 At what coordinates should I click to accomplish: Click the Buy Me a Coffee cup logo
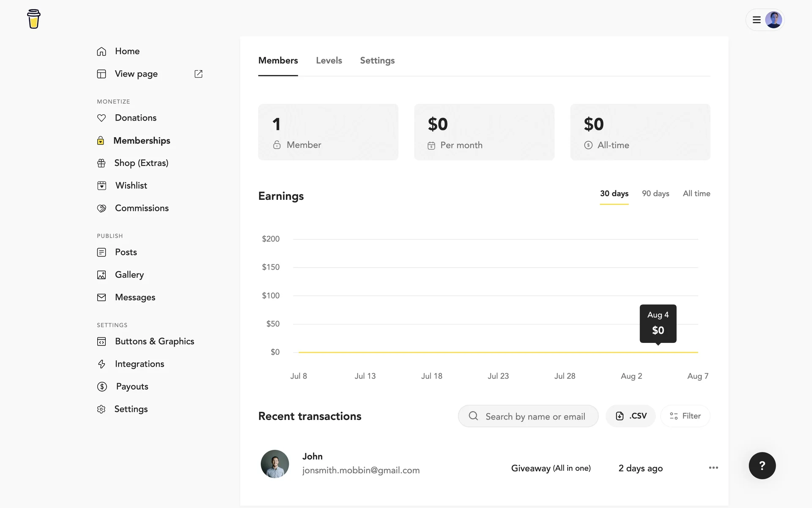(x=33, y=19)
